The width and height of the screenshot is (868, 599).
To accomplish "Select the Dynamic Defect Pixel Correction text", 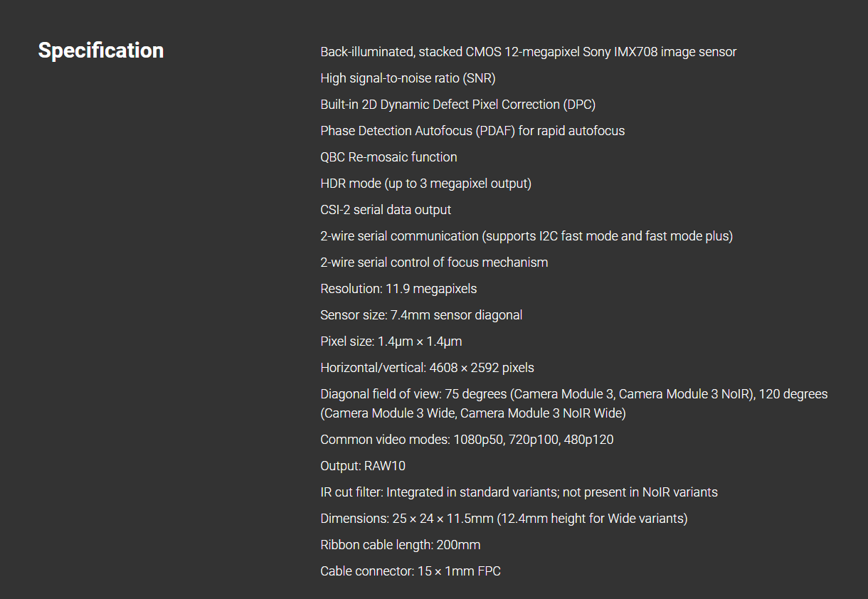I will (x=457, y=105).
